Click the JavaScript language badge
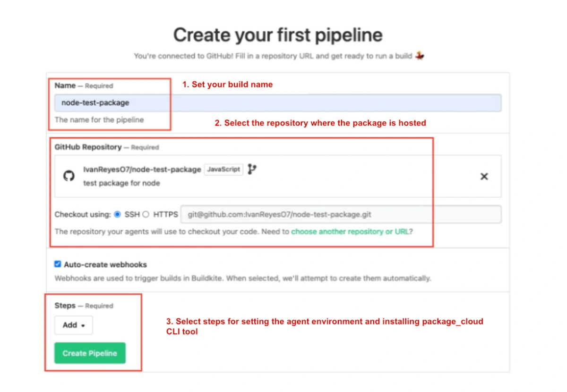The height and width of the screenshot is (392, 567). coord(223,169)
